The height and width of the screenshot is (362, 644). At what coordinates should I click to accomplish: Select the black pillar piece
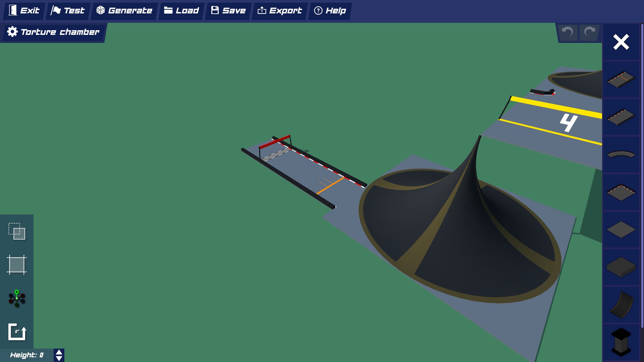(621, 342)
